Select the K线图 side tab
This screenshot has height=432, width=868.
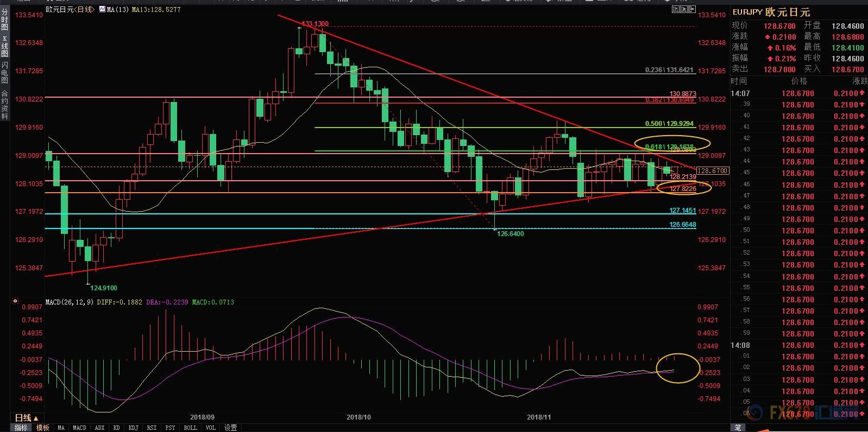point(5,47)
